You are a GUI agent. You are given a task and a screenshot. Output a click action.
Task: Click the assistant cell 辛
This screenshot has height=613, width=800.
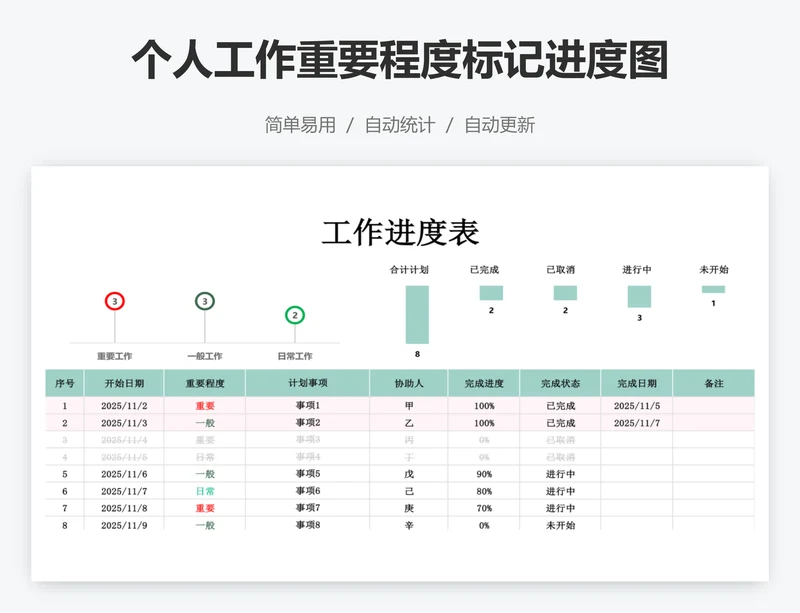(x=409, y=525)
